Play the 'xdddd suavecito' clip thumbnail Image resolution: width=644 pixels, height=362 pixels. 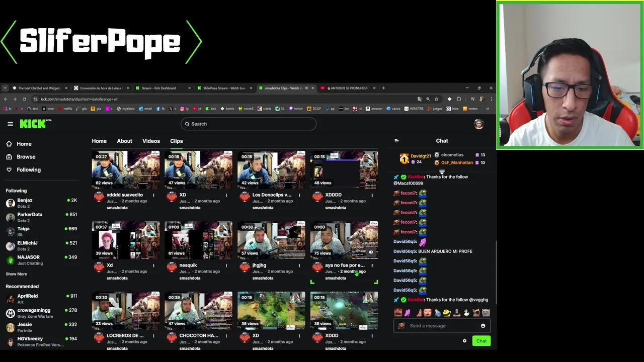click(x=126, y=169)
